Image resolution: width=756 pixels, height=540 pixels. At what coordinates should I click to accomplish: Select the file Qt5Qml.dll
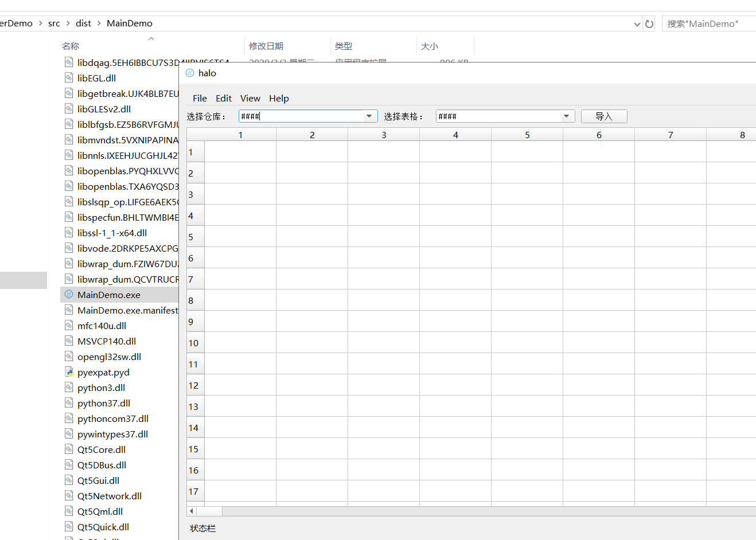coord(100,511)
